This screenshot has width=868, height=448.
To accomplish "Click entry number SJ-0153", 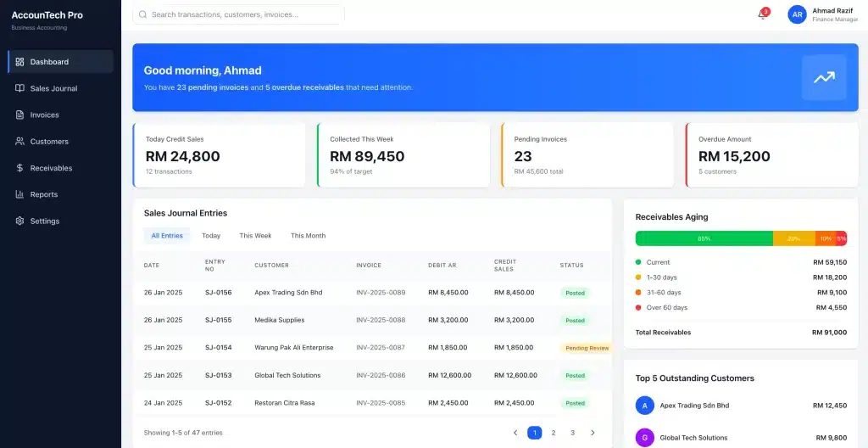I will [218, 375].
